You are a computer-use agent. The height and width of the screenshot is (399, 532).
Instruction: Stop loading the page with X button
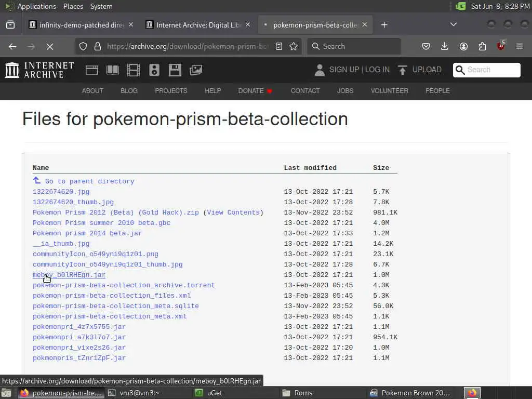point(50,46)
